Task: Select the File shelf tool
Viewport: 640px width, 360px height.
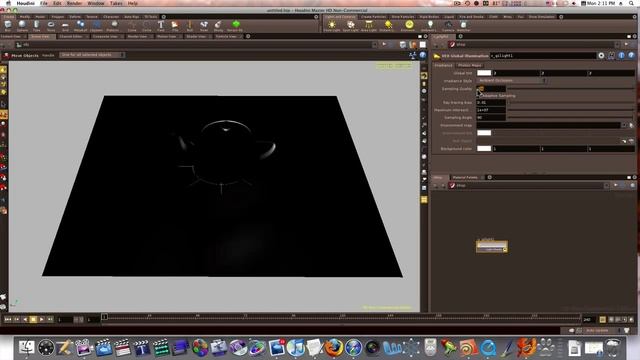Action: (x=175, y=26)
